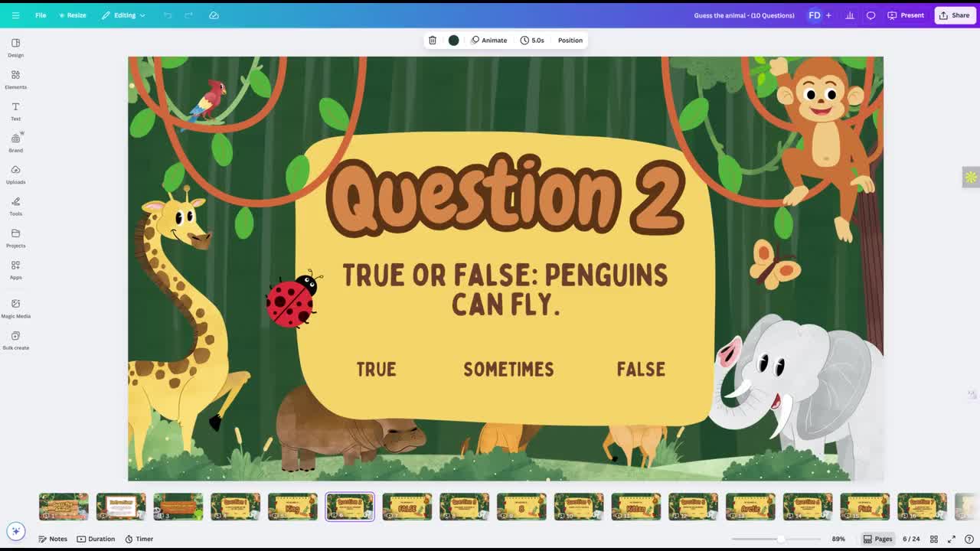The height and width of the screenshot is (551, 980).
Task: Click the 89% zoom level
Action: click(x=838, y=539)
